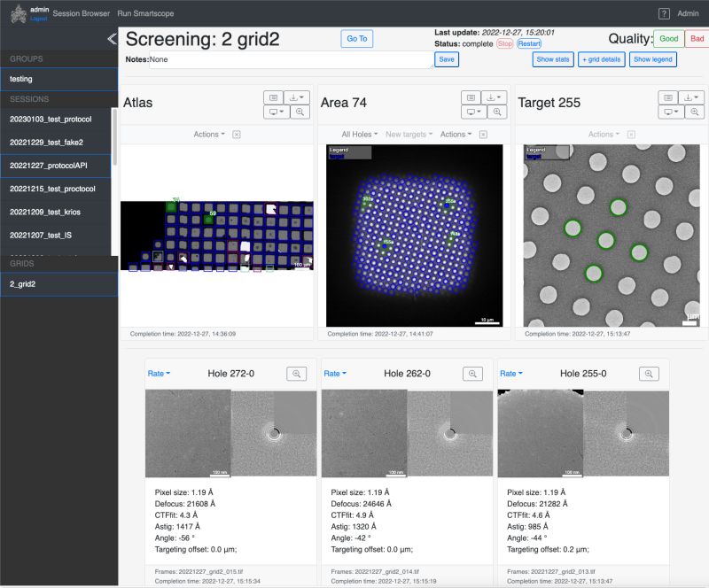The height and width of the screenshot is (588, 709).
Task: Open Actions menu in Atlas panel
Action: [209, 135]
